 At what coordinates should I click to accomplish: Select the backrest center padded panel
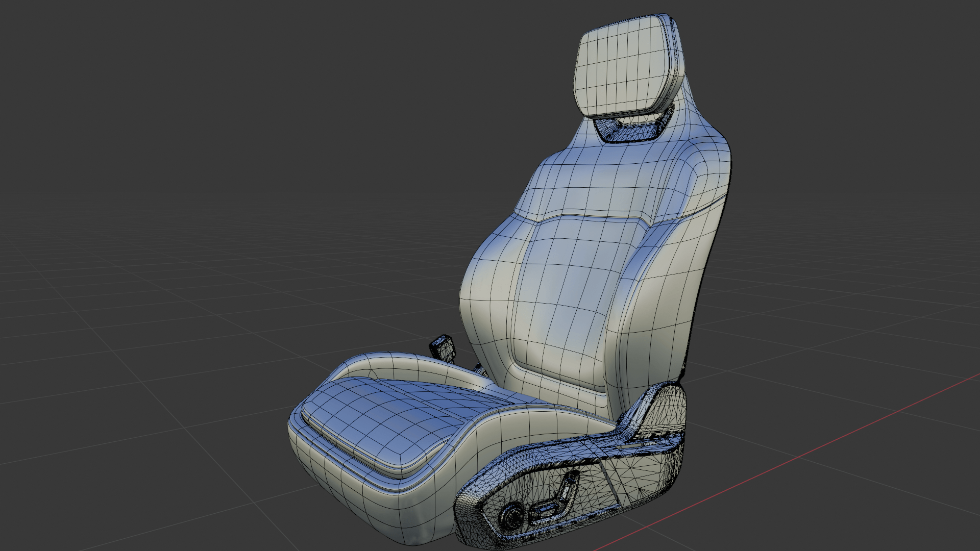coord(572,301)
